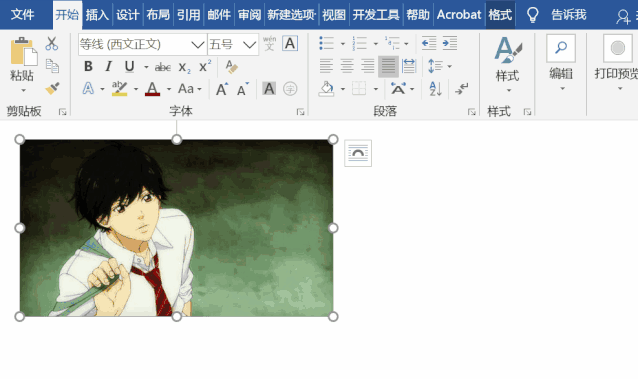The height and width of the screenshot is (379, 638).
Task: Click the Center alignment icon
Action: click(347, 66)
